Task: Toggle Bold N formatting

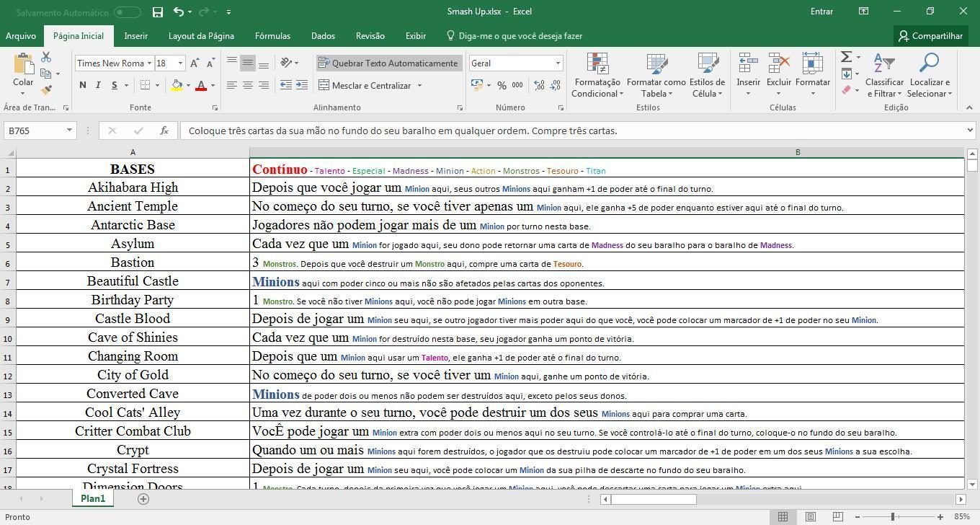Action: pos(83,85)
